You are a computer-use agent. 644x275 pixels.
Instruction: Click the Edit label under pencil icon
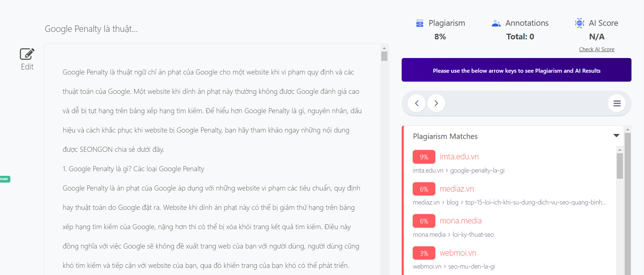(27, 67)
